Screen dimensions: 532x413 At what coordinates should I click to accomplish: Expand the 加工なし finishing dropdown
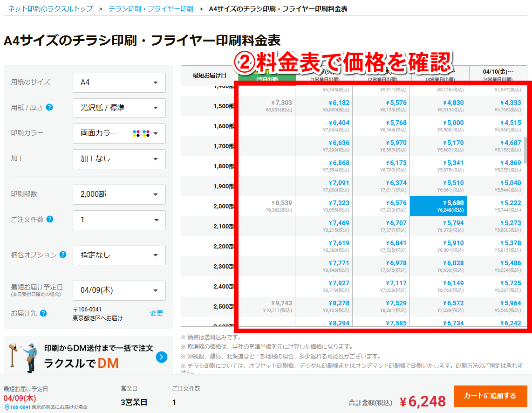coord(119,159)
